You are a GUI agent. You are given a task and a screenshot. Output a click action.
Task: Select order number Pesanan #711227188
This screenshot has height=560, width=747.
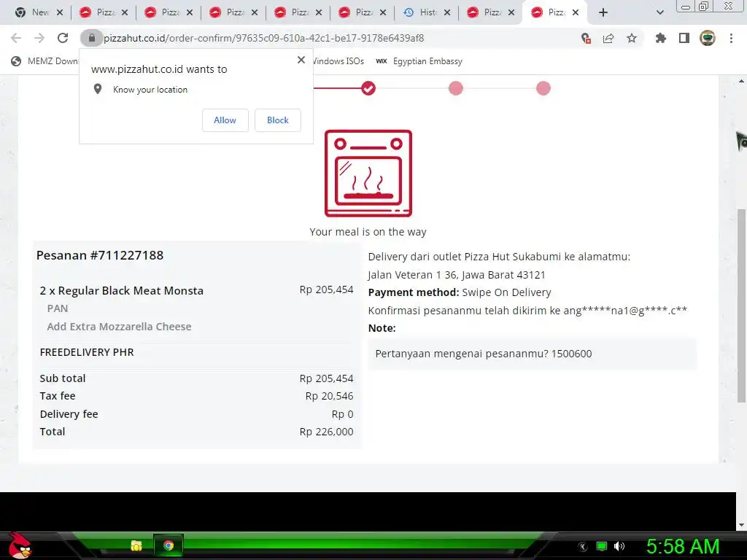coord(100,255)
